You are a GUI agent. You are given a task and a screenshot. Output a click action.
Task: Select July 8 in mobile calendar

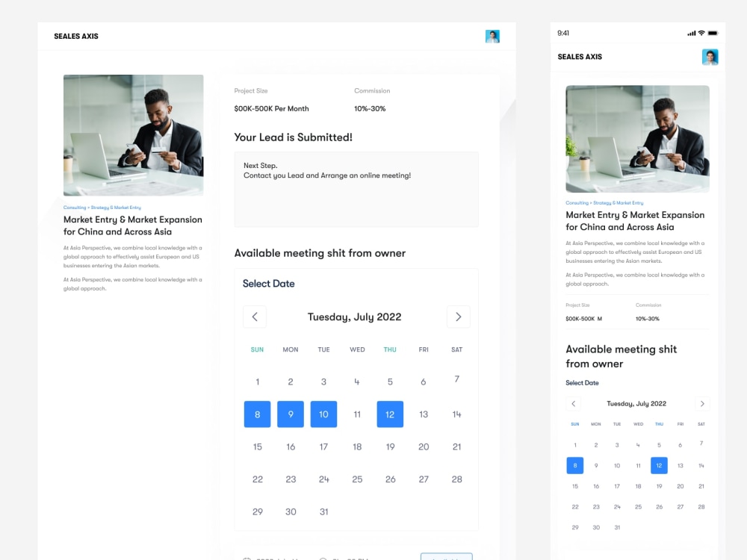pos(575,465)
